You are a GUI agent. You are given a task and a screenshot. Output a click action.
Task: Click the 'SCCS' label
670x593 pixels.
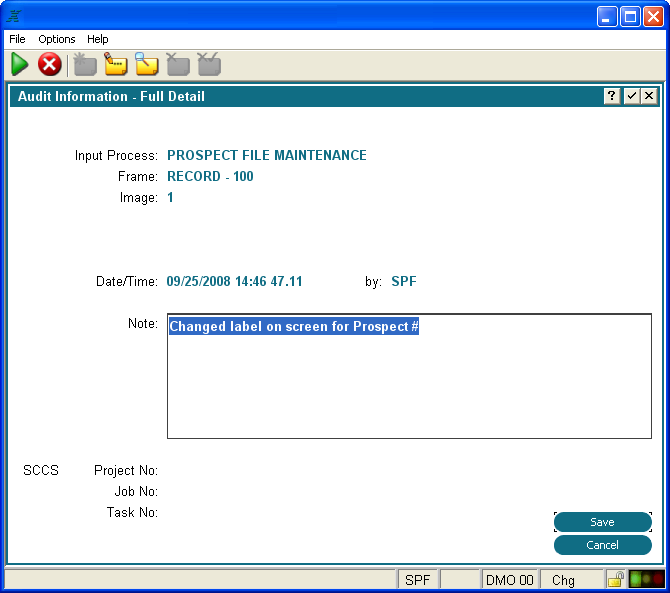[41, 470]
